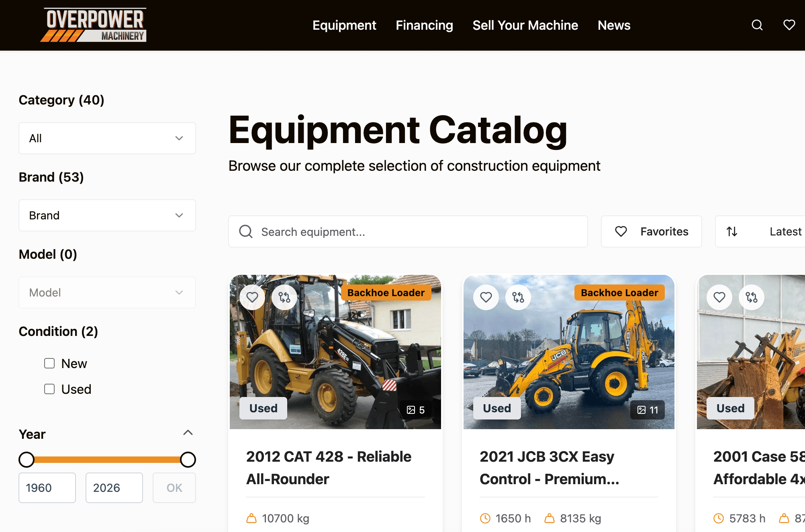Image resolution: width=805 pixels, height=532 pixels.
Task: Click magnifier icon in equipment search field
Action: (x=246, y=231)
